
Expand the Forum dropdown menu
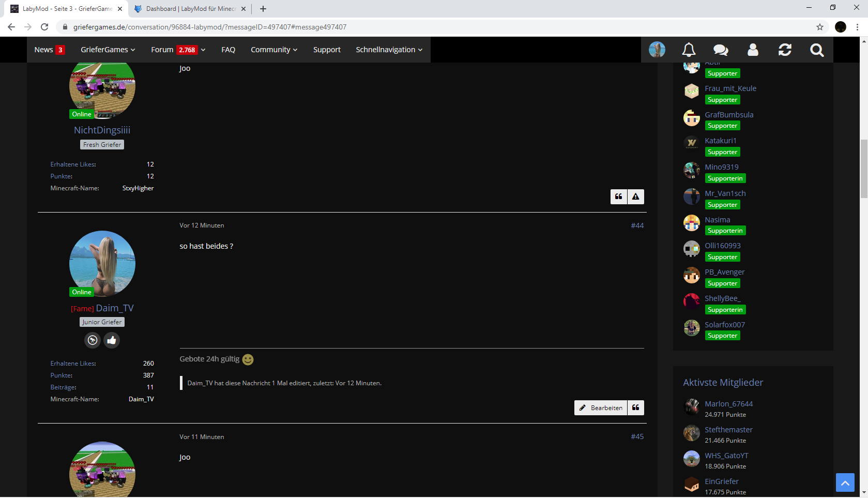click(x=178, y=50)
